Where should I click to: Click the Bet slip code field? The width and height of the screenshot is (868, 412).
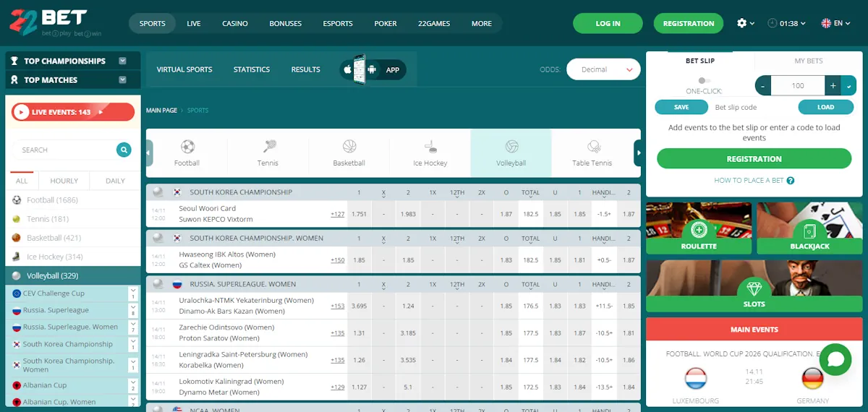[x=752, y=107]
